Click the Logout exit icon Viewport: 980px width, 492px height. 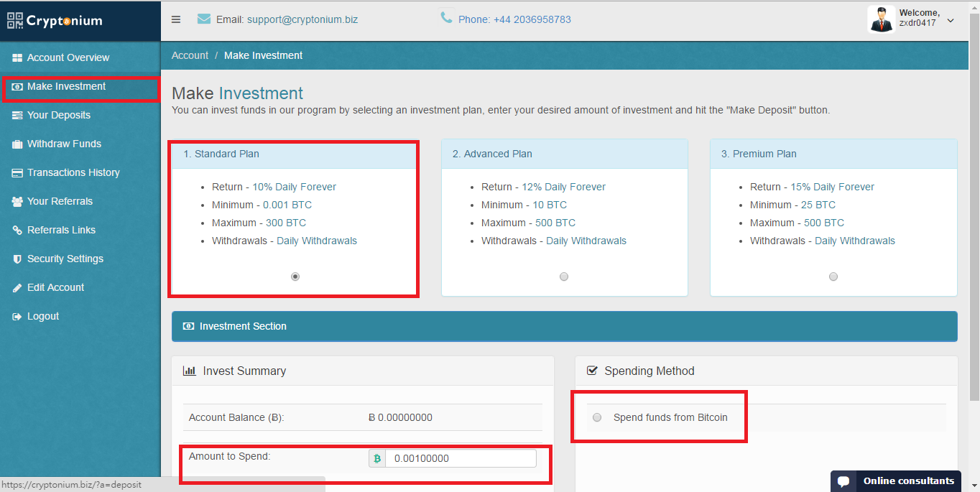17,316
